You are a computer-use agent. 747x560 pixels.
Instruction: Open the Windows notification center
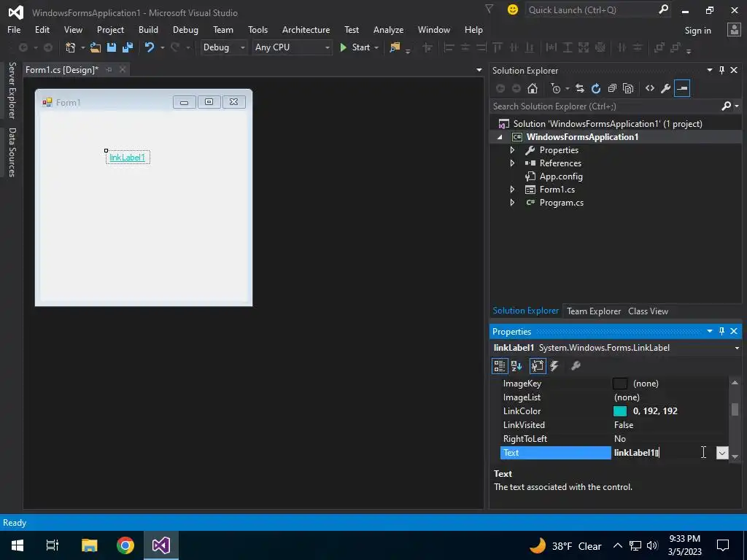[x=723, y=545]
